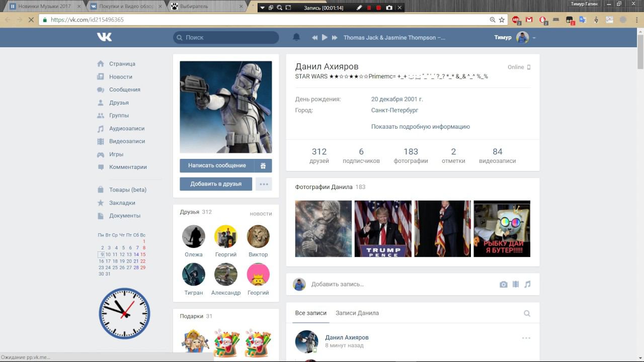The image size is (644, 362).
Task: Open notifications bell icon
Action: 296,37
